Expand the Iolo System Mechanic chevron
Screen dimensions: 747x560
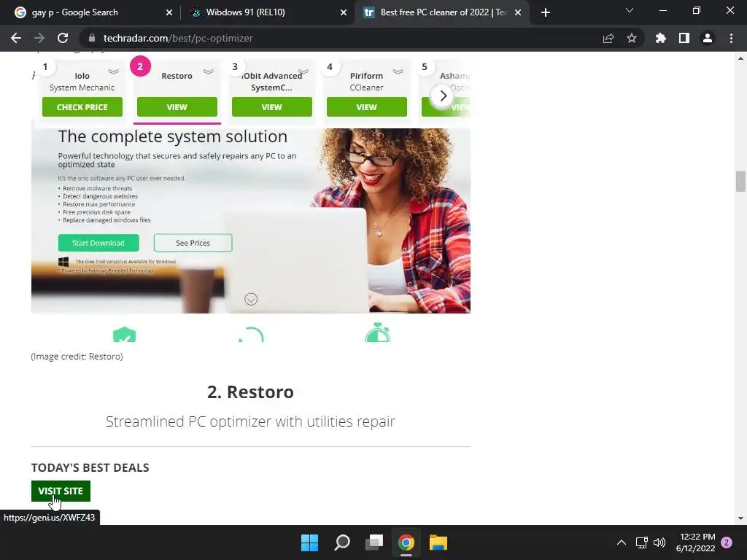pos(113,72)
